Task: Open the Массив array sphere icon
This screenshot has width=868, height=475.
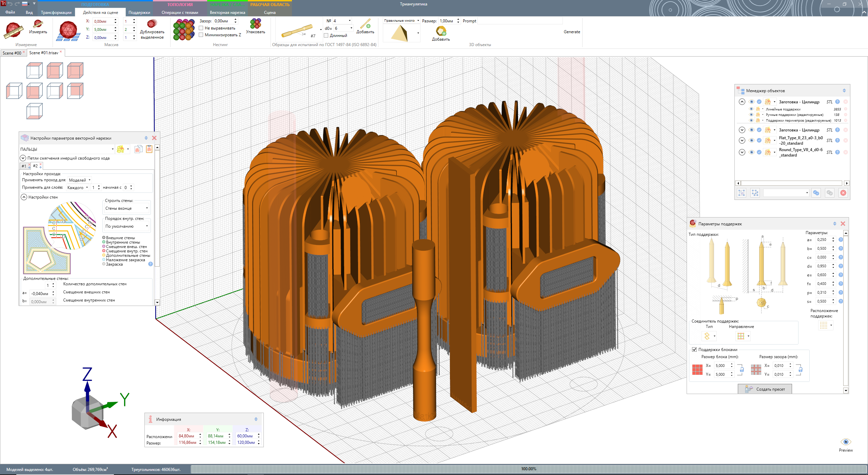Action: coord(68,30)
